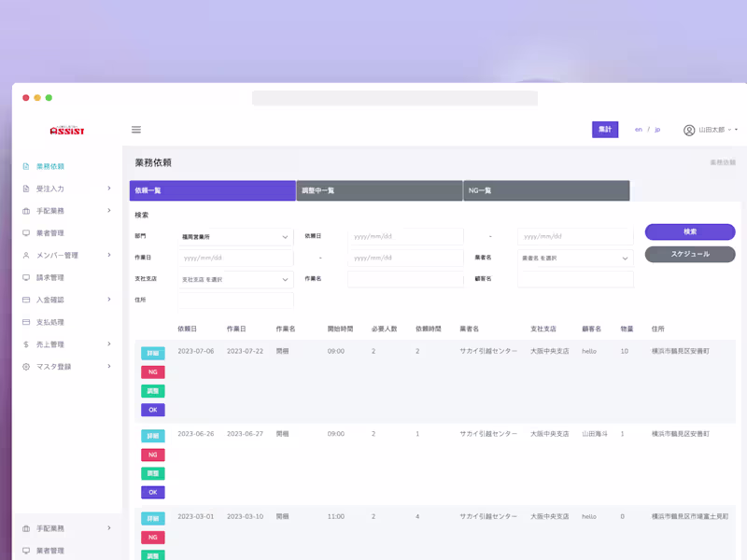Click the 業務依頼 breadcrumb in the page header

coord(723,162)
